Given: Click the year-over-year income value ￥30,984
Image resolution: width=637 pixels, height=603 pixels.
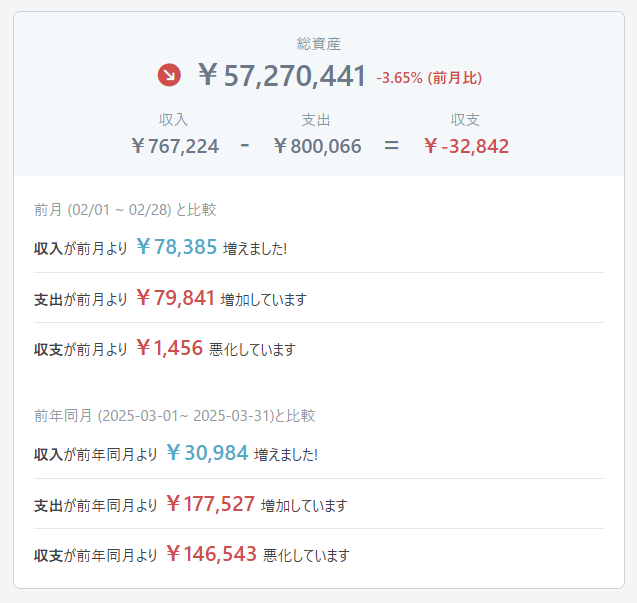Looking at the screenshot, I should click(207, 453).
